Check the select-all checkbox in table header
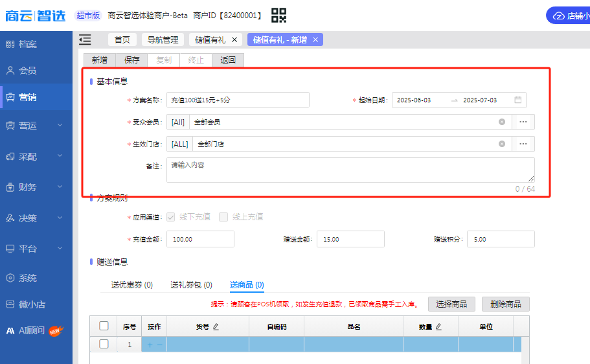The height and width of the screenshot is (364, 590). pos(104,326)
